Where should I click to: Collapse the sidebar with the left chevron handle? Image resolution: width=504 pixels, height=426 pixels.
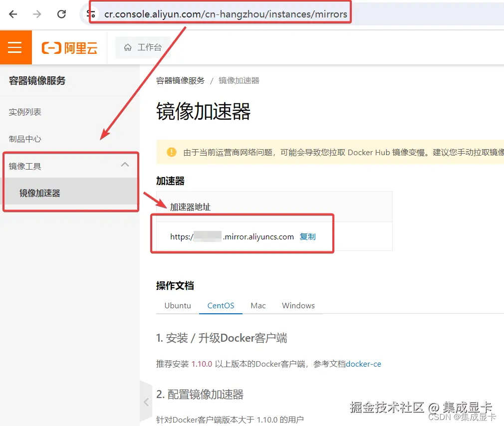coord(146,402)
